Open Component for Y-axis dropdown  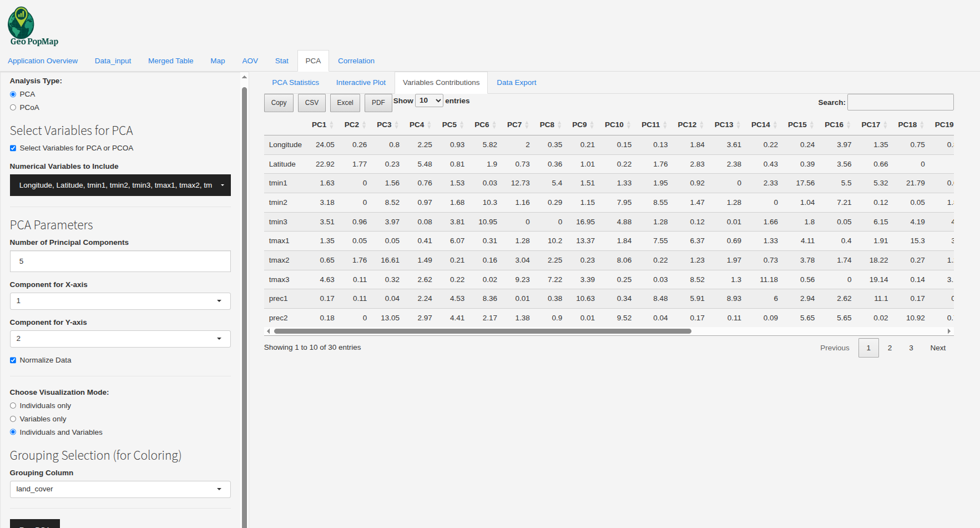coord(120,339)
